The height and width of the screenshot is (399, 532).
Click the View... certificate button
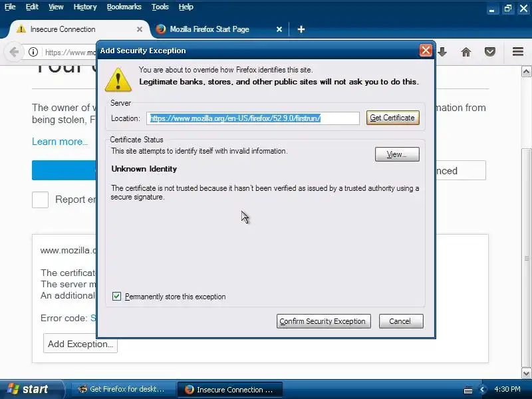pos(397,154)
